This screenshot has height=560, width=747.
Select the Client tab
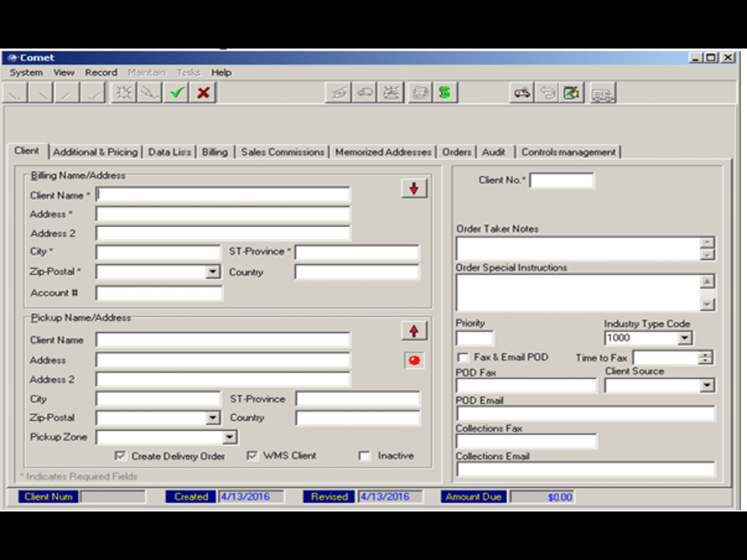pos(27,151)
